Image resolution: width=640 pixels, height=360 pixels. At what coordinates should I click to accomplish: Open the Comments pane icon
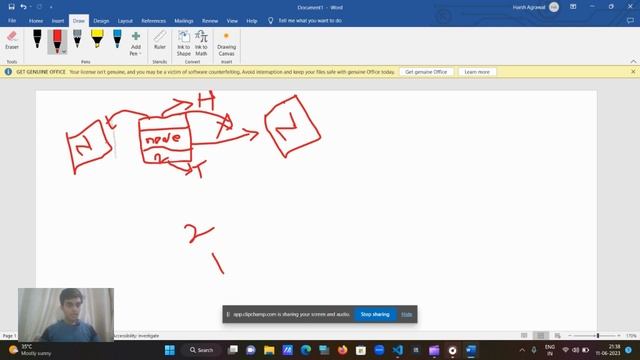(x=630, y=20)
